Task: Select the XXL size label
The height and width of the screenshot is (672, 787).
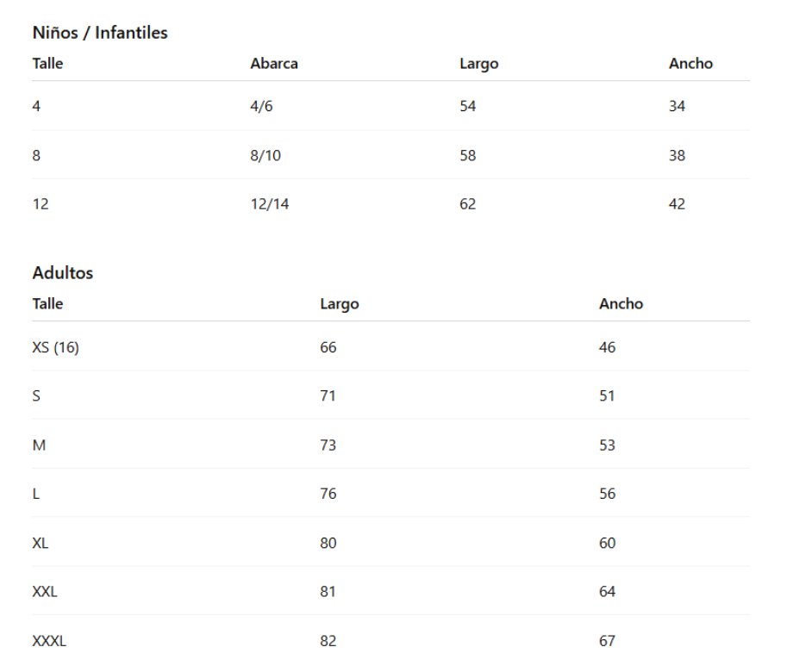Action: click(x=45, y=592)
